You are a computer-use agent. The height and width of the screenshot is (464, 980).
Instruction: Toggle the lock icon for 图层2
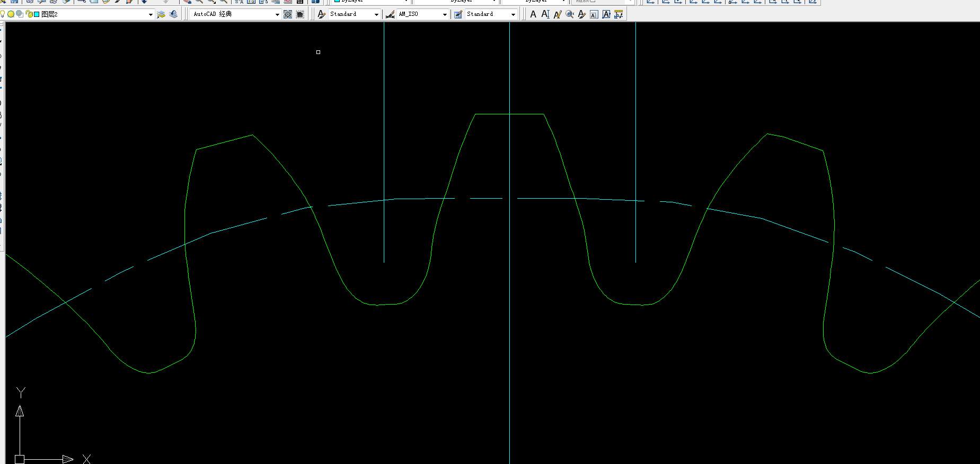click(x=29, y=14)
